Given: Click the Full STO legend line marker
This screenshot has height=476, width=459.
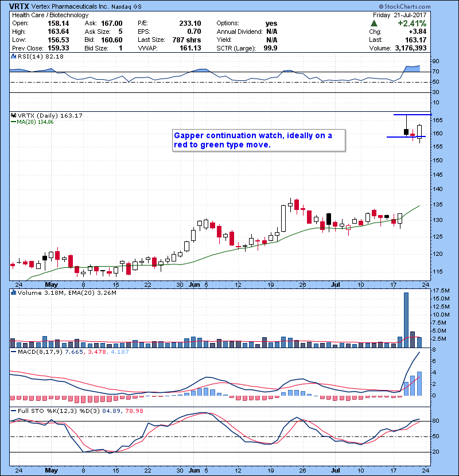Looking at the screenshot, I should 13,411.
